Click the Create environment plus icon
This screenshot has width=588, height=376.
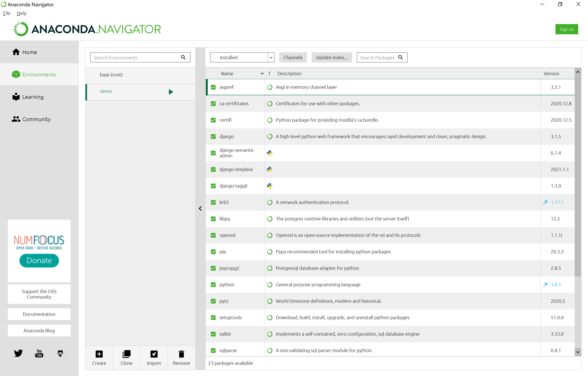click(x=99, y=354)
